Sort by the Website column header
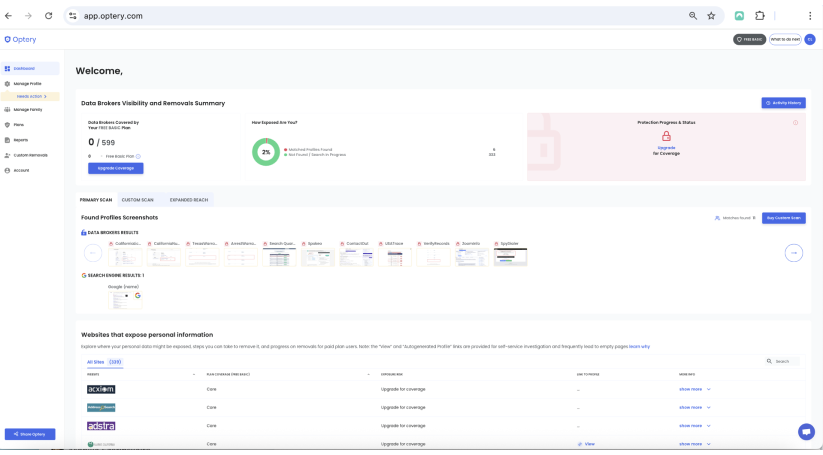823x455 pixels. coord(93,375)
